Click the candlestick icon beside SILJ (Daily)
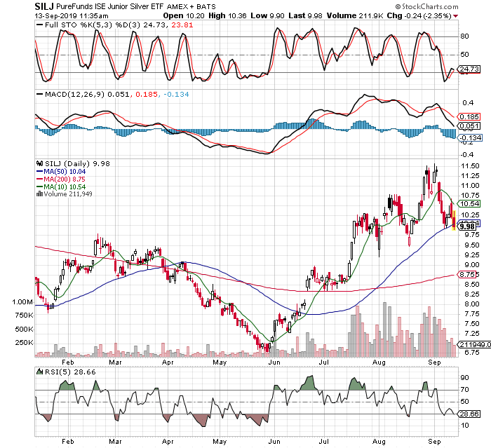The image size is (491, 448). point(40,163)
